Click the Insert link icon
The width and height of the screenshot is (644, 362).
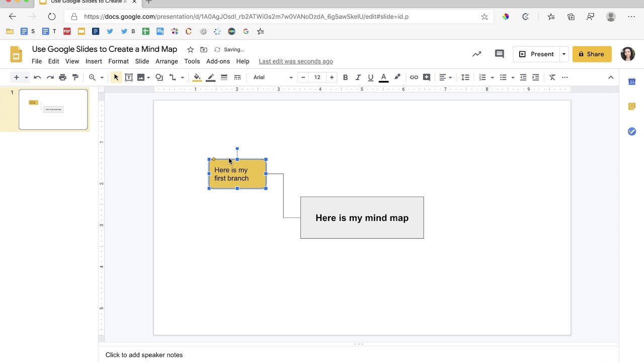pos(414,77)
